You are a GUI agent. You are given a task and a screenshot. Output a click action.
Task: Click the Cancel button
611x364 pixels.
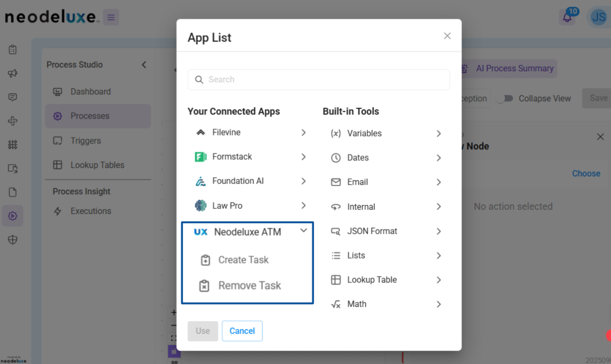coord(242,331)
